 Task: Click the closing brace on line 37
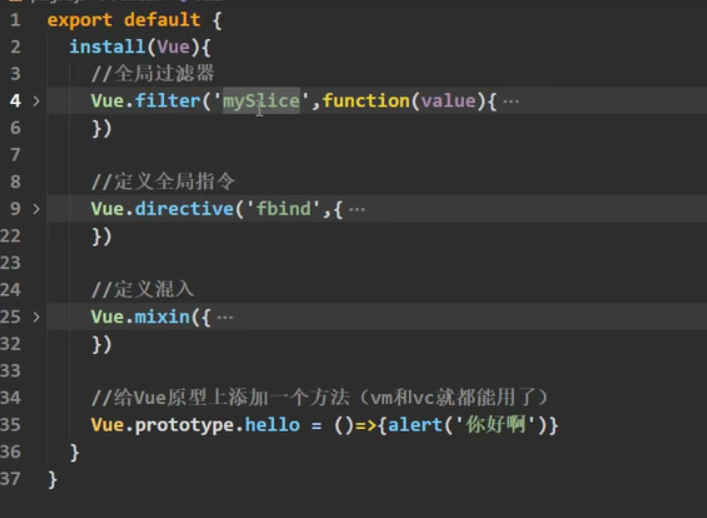52,480
